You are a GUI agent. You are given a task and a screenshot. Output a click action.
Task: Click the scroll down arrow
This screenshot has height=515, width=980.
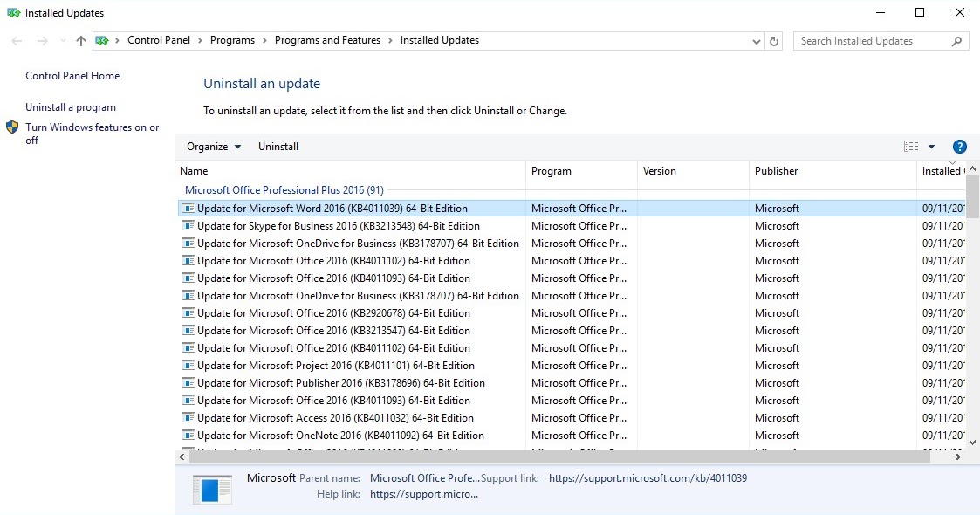tap(972, 443)
